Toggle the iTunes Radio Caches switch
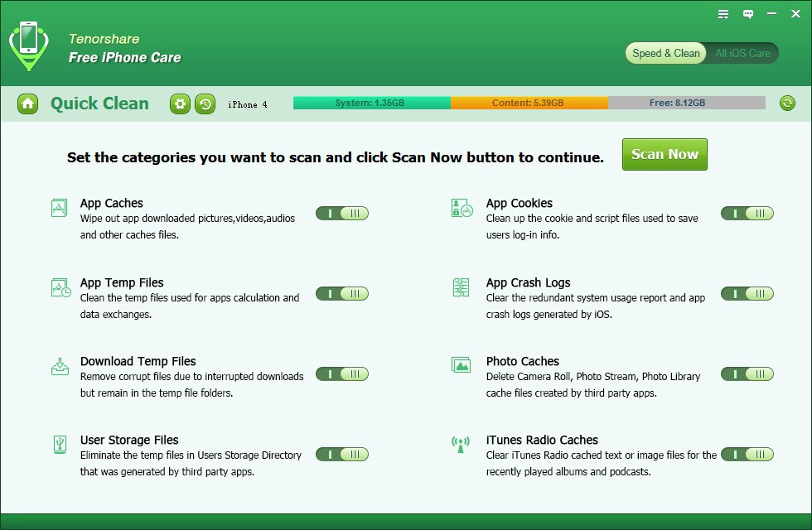Viewport: 812px width, 530px height. [747, 455]
